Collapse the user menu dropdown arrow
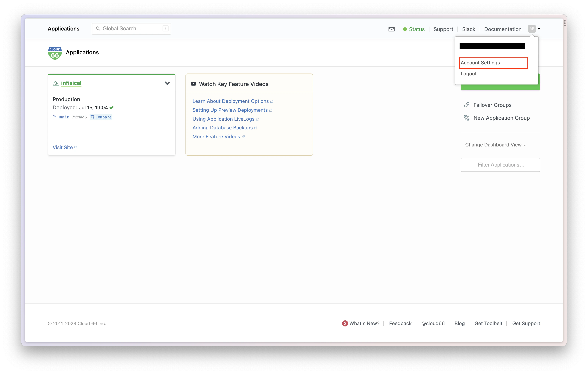 pyautogui.click(x=539, y=29)
